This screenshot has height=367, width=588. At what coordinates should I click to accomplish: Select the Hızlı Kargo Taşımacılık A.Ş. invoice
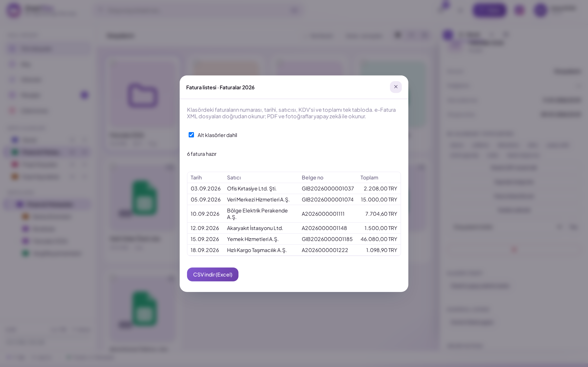[294, 250]
